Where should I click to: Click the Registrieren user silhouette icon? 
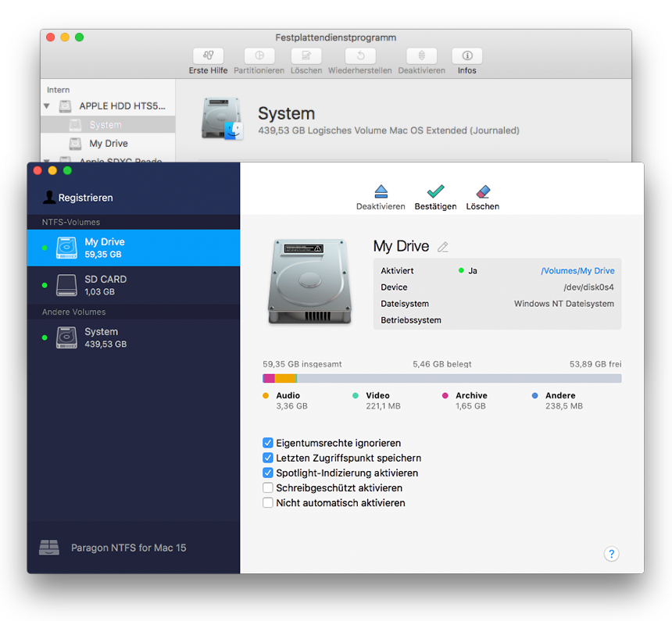49,197
